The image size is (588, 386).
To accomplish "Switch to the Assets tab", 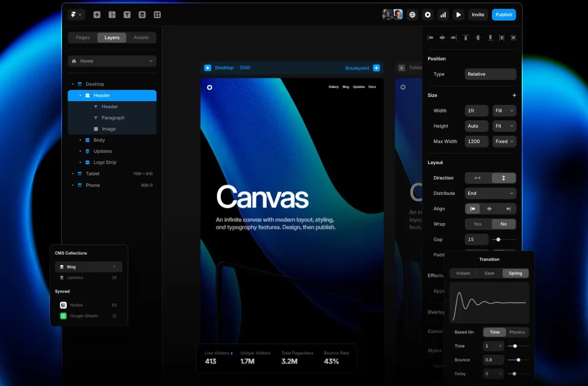I will pyautogui.click(x=141, y=38).
